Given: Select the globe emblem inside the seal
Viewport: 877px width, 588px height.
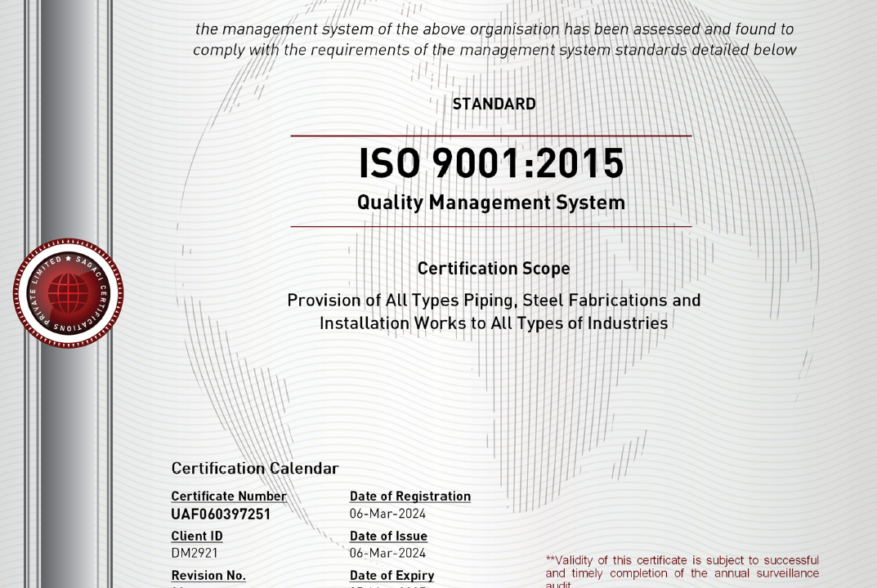Looking at the screenshot, I should (68, 294).
